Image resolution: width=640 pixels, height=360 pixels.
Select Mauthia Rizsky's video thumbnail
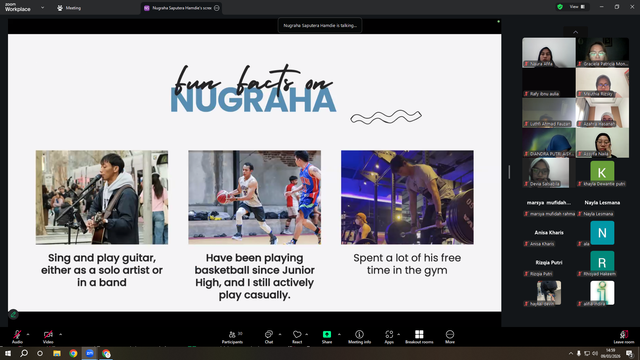click(602, 82)
